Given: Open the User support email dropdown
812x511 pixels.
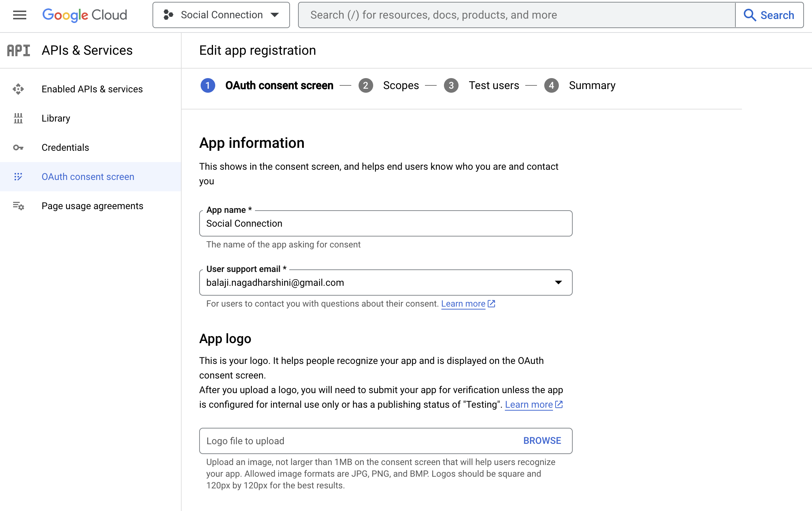Looking at the screenshot, I should [x=386, y=283].
